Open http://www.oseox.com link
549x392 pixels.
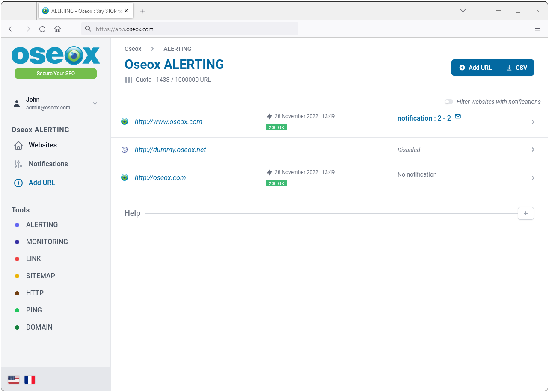click(x=169, y=122)
